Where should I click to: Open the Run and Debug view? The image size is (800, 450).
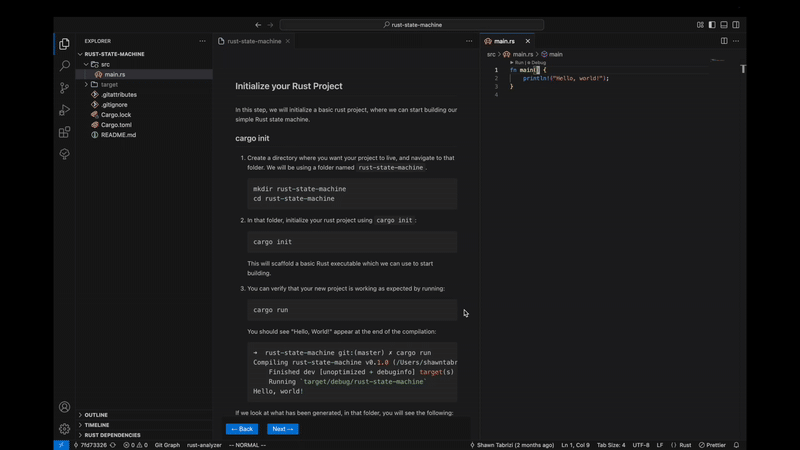click(65, 110)
